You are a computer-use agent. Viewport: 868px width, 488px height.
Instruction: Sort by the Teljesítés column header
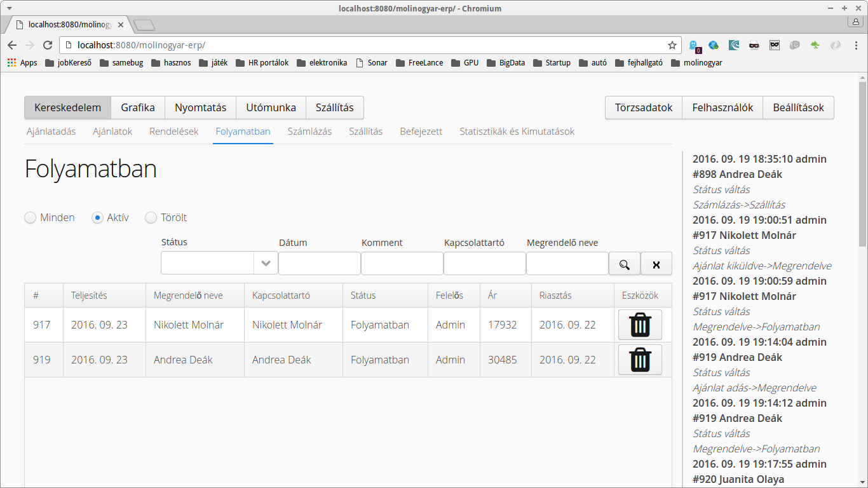(x=104, y=295)
